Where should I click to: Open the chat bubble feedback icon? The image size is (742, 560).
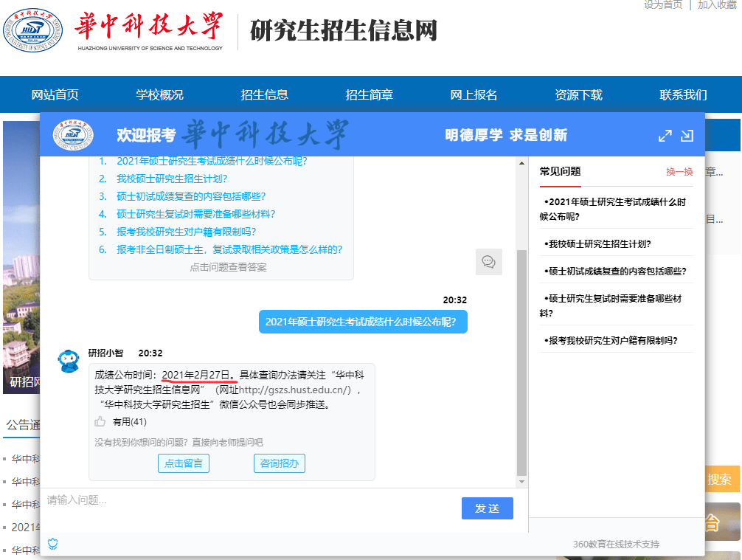[x=489, y=262]
